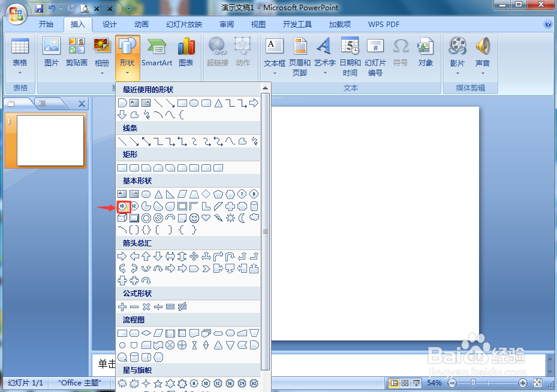Open the Slide Show tab
Image resolution: width=557 pixels, height=392 pixels.
coord(184,24)
